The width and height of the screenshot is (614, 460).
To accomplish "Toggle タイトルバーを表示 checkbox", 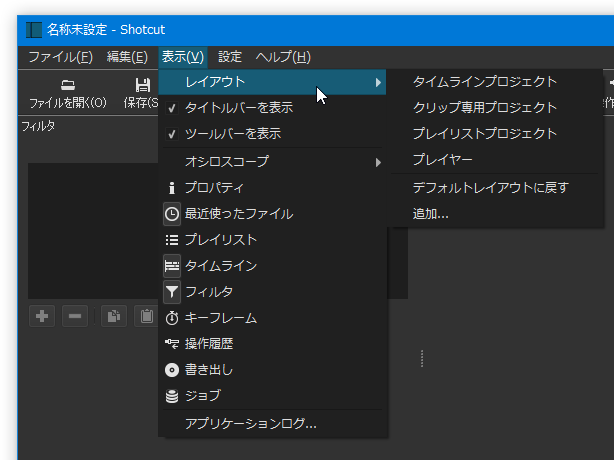I will click(172, 108).
